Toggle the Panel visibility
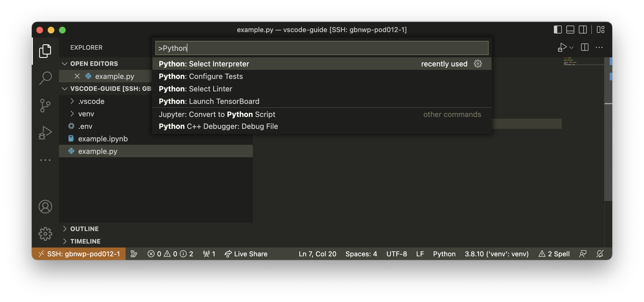The height and width of the screenshot is (302, 644). (570, 30)
